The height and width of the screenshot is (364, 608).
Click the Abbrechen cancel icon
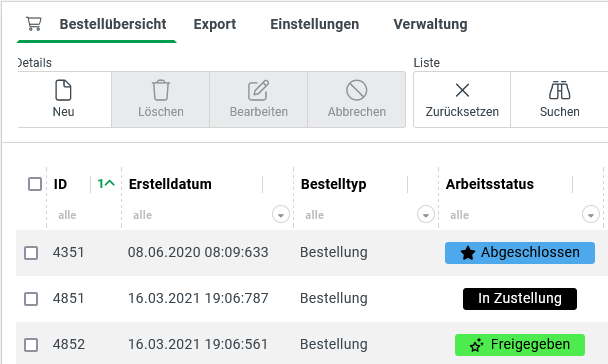(356, 90)
